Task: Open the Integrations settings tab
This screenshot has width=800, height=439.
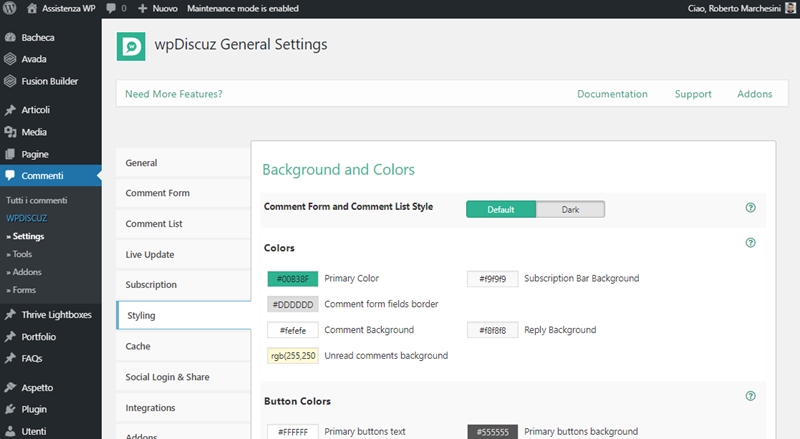Action: (183, 407)
